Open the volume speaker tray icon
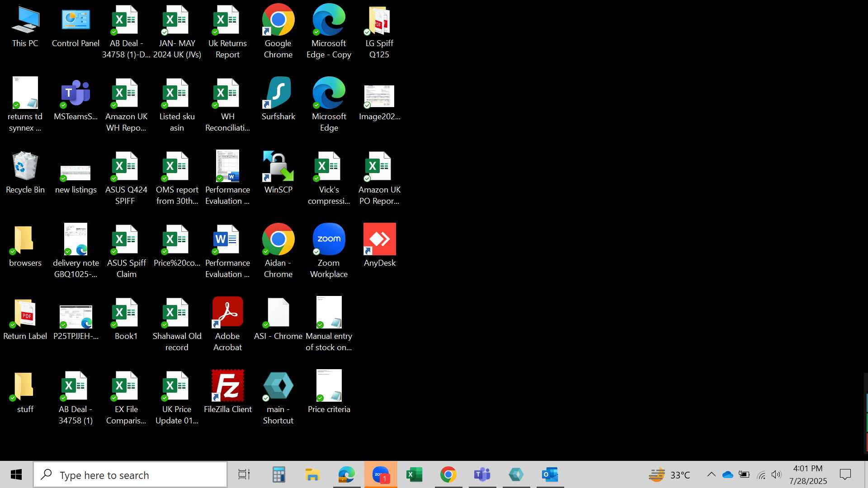This screenshot has width=868, height=488. 776,474
